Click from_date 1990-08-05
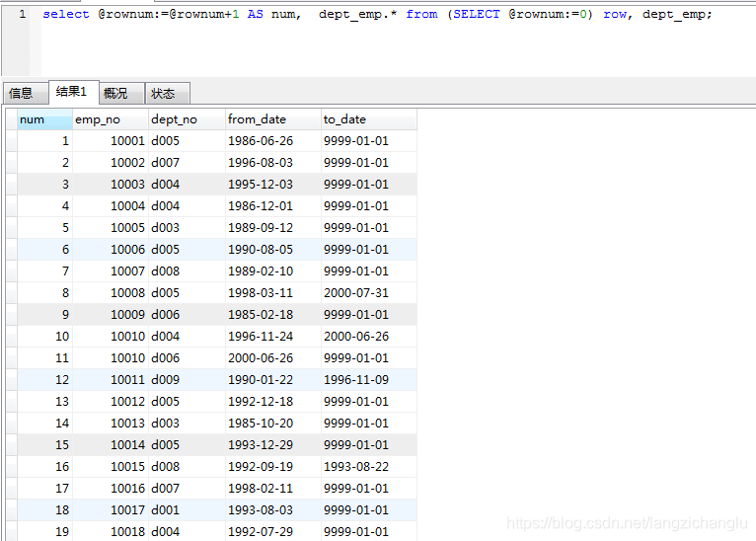The width and height of the screenshot is (756, 541). [x=273, y=250]
